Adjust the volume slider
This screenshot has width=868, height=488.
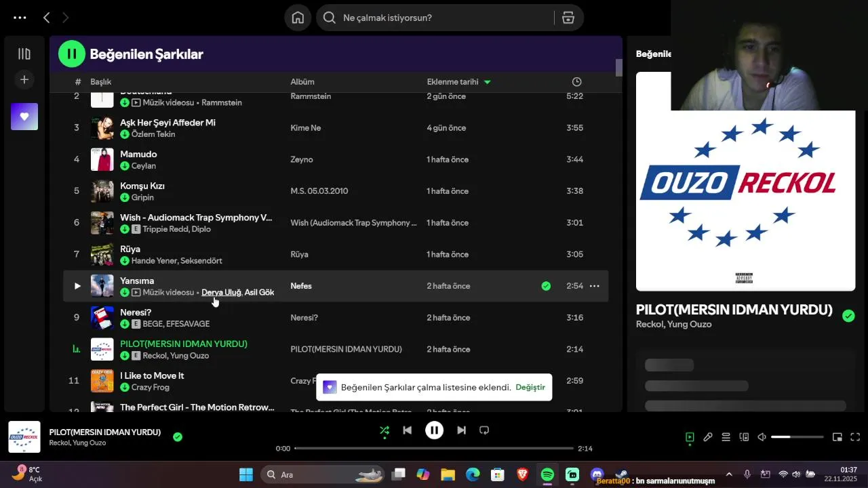[797, 437]
